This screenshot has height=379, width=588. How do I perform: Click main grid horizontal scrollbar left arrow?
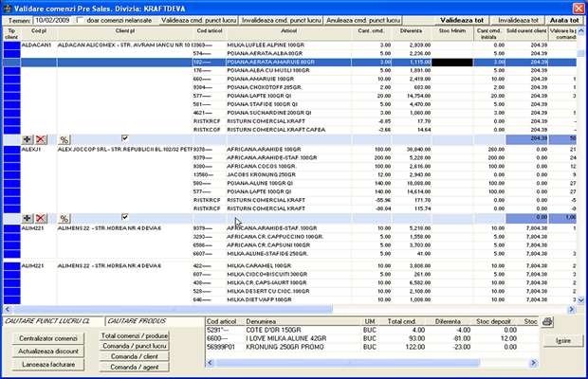coord(8,309)
